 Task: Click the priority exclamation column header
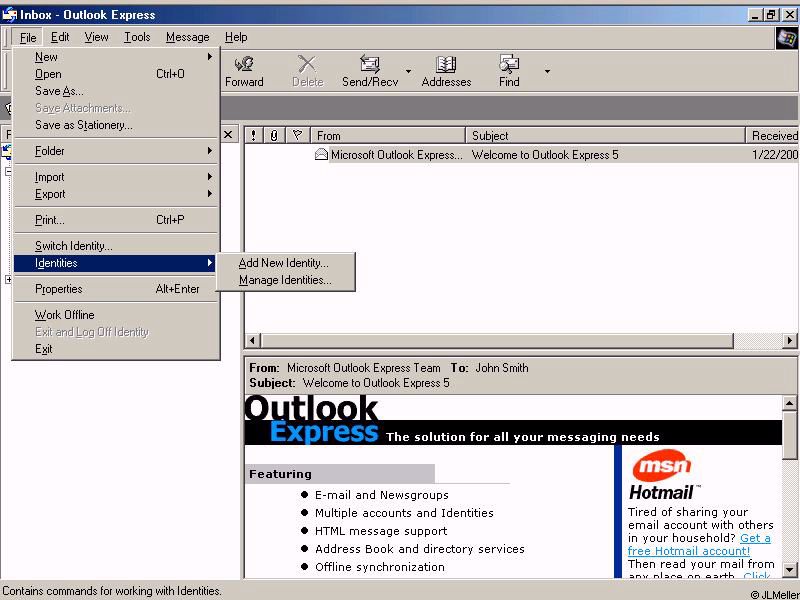click(254, 135)
